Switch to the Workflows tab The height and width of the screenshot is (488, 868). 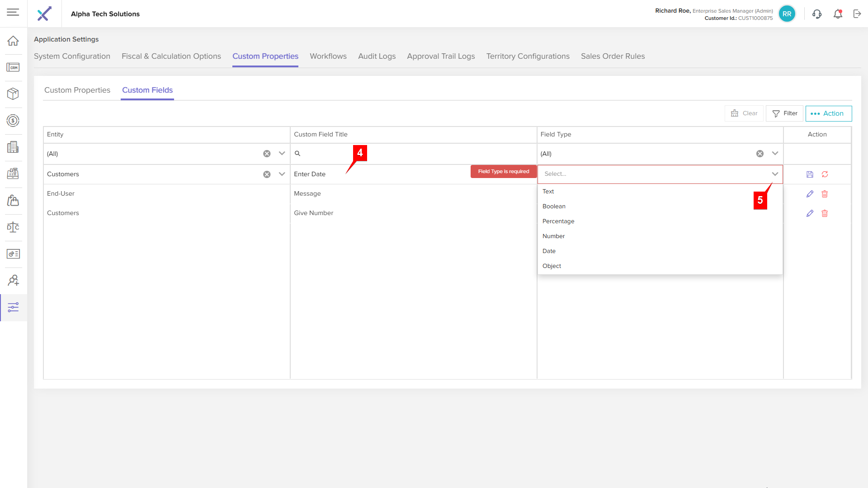click(328, 56)
